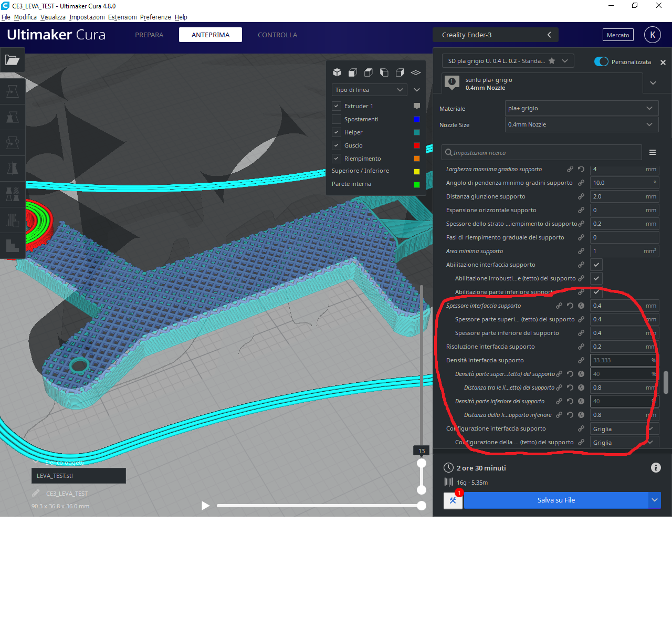
Task: Click the Salva su File button
Action: [556, 500]
